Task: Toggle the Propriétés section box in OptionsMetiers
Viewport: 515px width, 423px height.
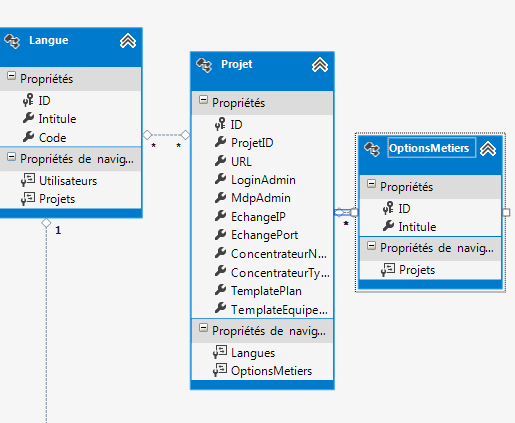Action: pyautogui.click(x=371, y=184)
